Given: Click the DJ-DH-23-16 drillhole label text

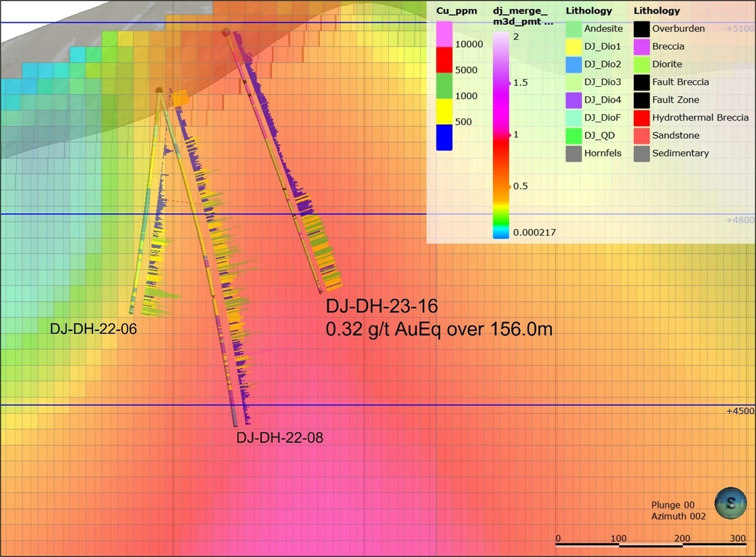Looking at the screenshot, I should click(x=381, y=306).
